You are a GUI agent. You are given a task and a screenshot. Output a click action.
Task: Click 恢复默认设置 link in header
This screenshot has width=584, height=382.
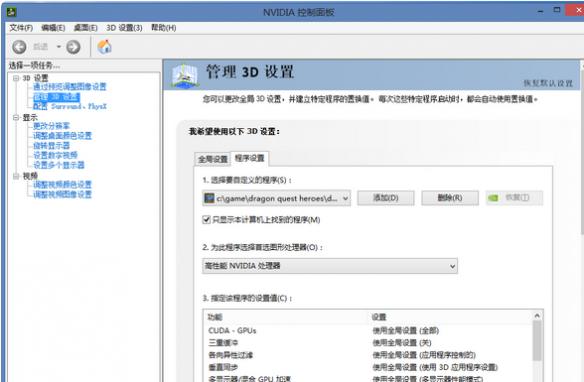coord(548,83)
